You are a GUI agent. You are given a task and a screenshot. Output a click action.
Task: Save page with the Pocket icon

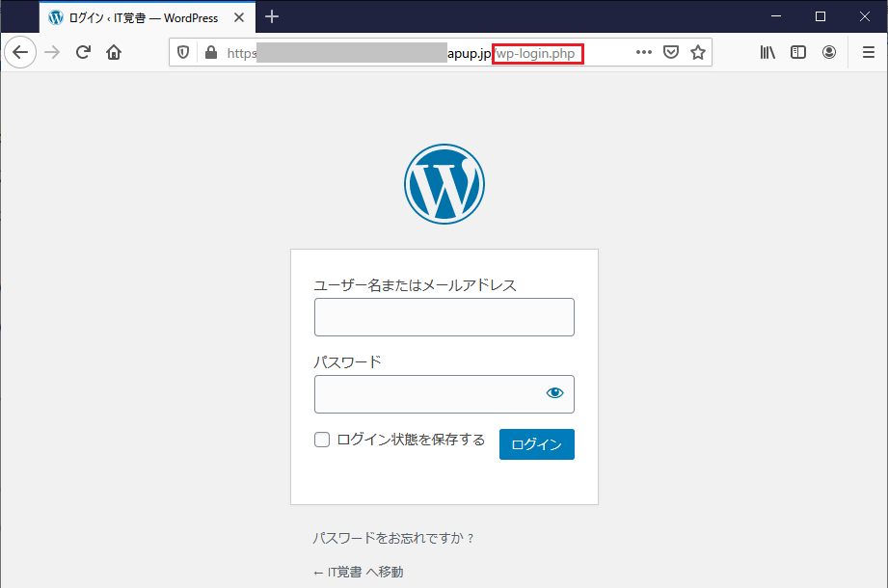(x=672, y=53)
